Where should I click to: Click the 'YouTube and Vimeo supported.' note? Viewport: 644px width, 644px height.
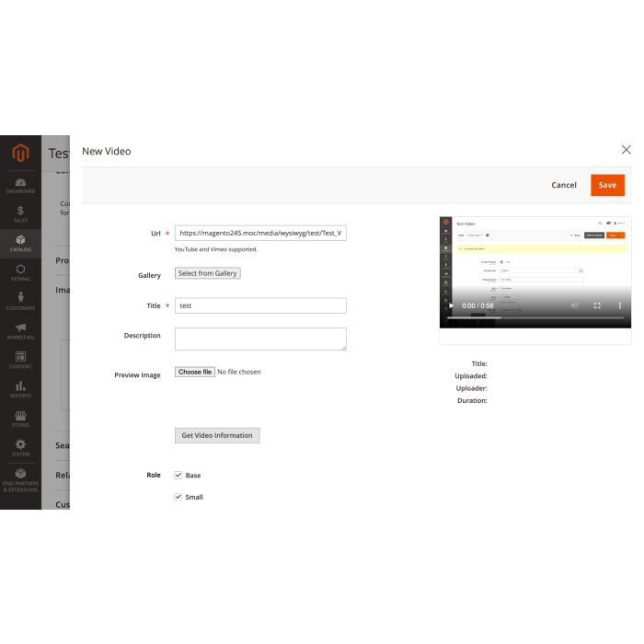(x=216, y=249)
